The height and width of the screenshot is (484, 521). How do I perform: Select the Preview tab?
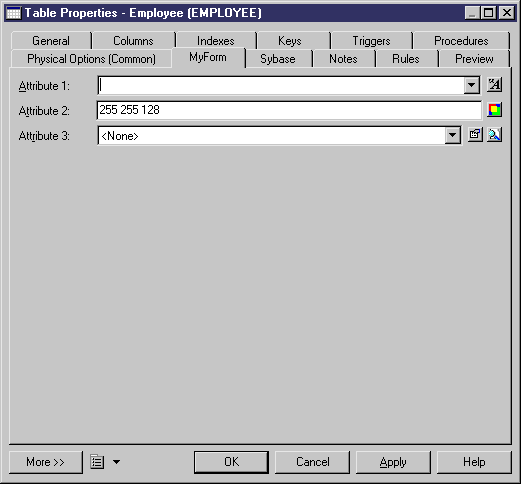[x=474, y=59]
